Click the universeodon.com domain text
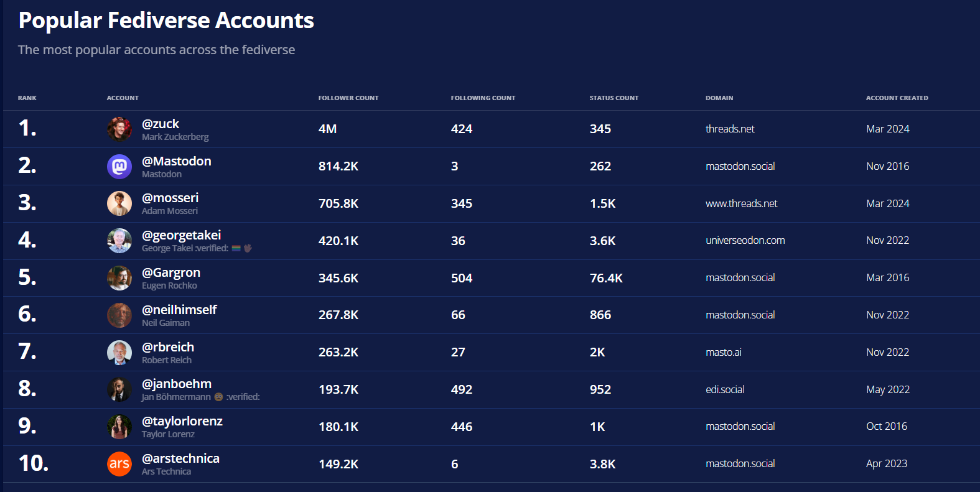 [x=745, y=240]
